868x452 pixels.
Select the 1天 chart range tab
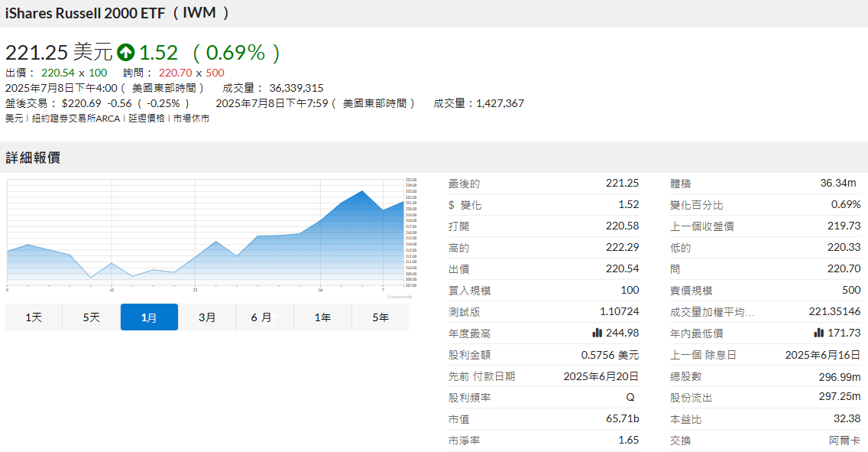[34, 317]
